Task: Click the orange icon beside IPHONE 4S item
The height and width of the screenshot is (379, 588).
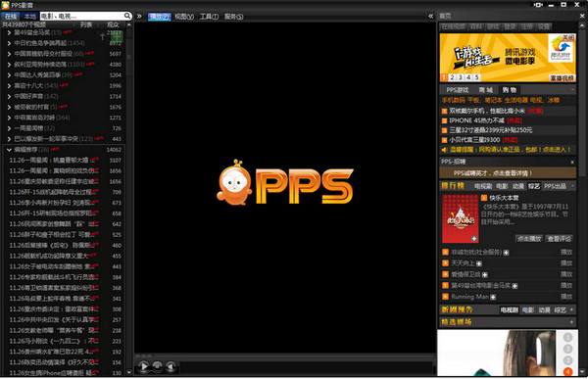Action: (x=444, y=120)
